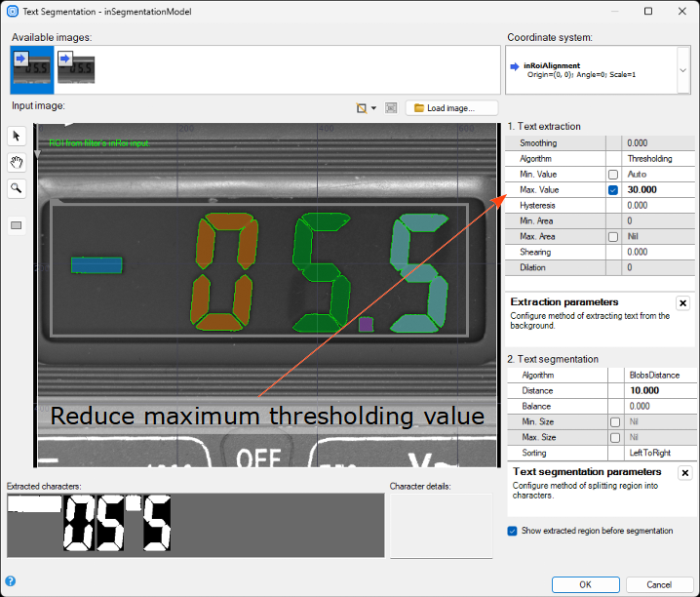The height and width of the screenshot is (597, 700).
Task: Select the arrow pointer tool
Action: (17, 136)
